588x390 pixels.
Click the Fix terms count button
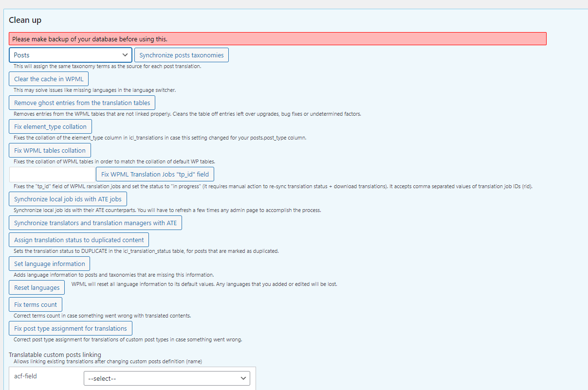point(36,304)
